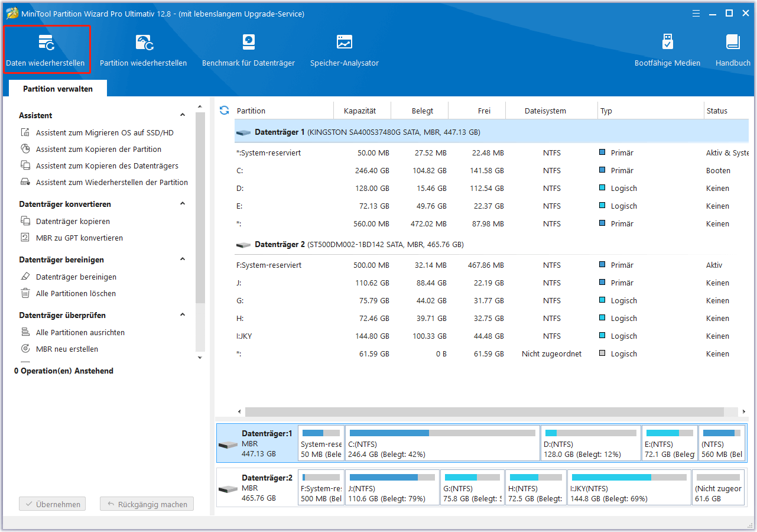This screenshot has width=757, height=532.
Task: Click the partition list horizontal scrollbar
Action: [485, 411]
